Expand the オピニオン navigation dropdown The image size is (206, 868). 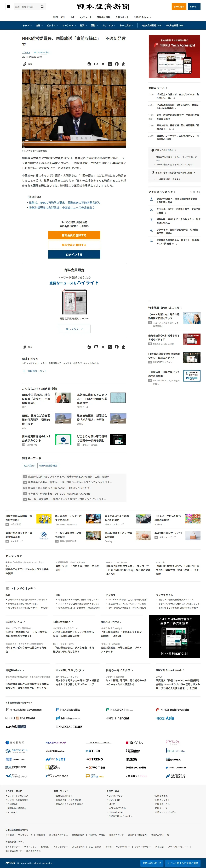[x=109, y=25]
